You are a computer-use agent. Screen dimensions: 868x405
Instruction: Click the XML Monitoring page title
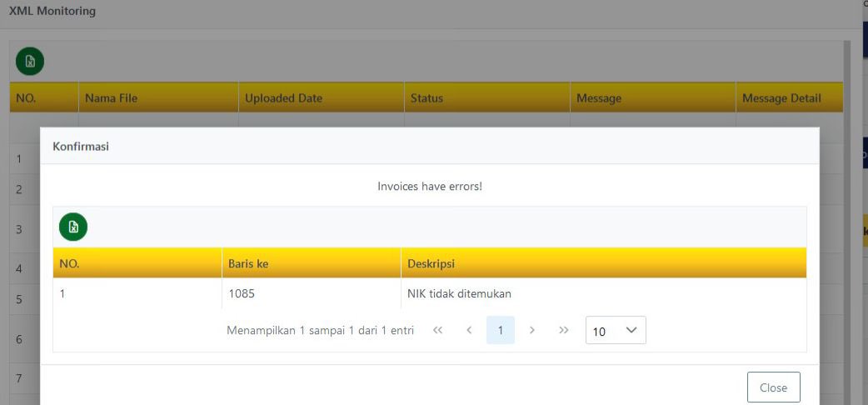(52, 11)
